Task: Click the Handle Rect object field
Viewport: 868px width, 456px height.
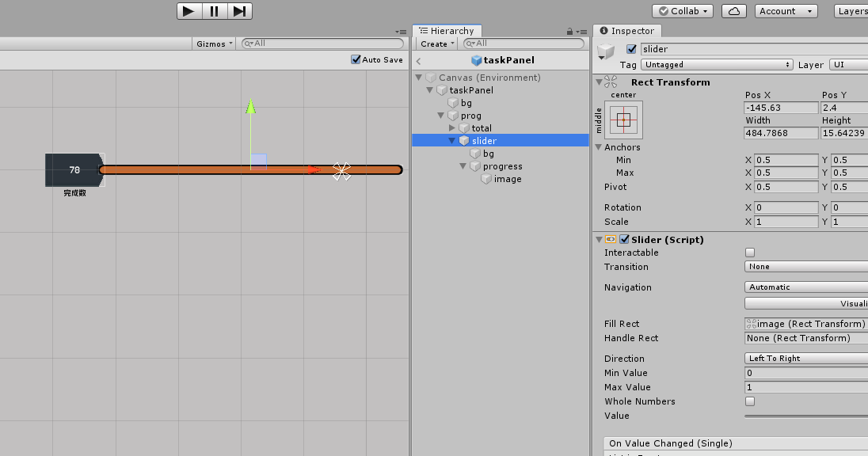Action: tap(806, 338)
